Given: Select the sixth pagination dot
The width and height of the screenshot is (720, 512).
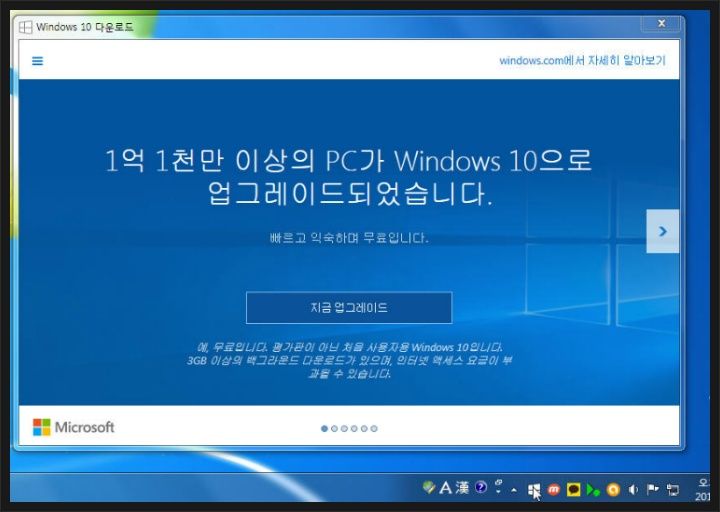Looking at the screenshot, I should pos(374,428).
